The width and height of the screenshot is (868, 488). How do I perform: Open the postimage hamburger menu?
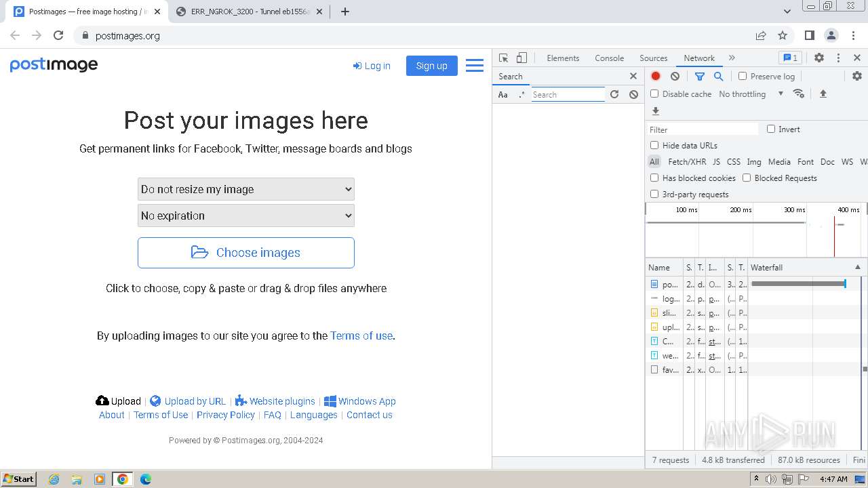click(x=475, y=66)
